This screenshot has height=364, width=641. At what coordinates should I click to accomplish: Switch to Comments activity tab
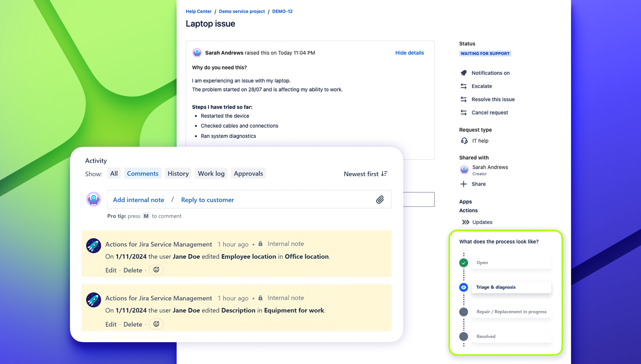[x=143, y=174]
